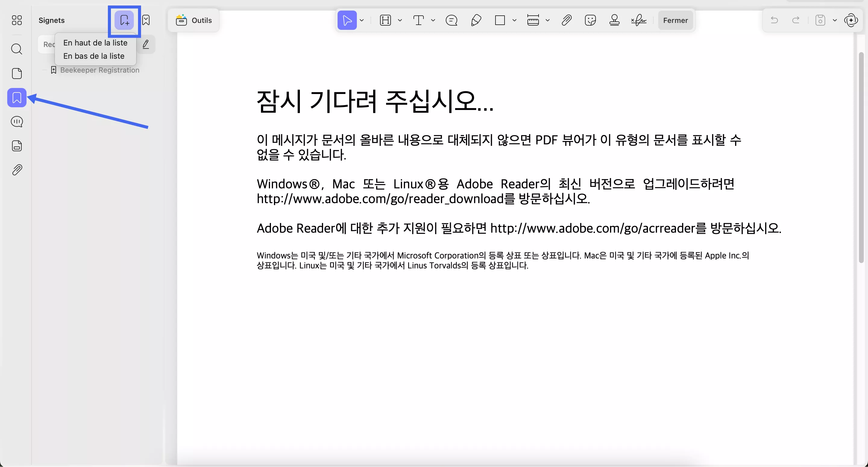The width and height of the screenshot is (868, 467).
Task: Open the thumbnails grid view icon
Action: [x=17, y=20]
